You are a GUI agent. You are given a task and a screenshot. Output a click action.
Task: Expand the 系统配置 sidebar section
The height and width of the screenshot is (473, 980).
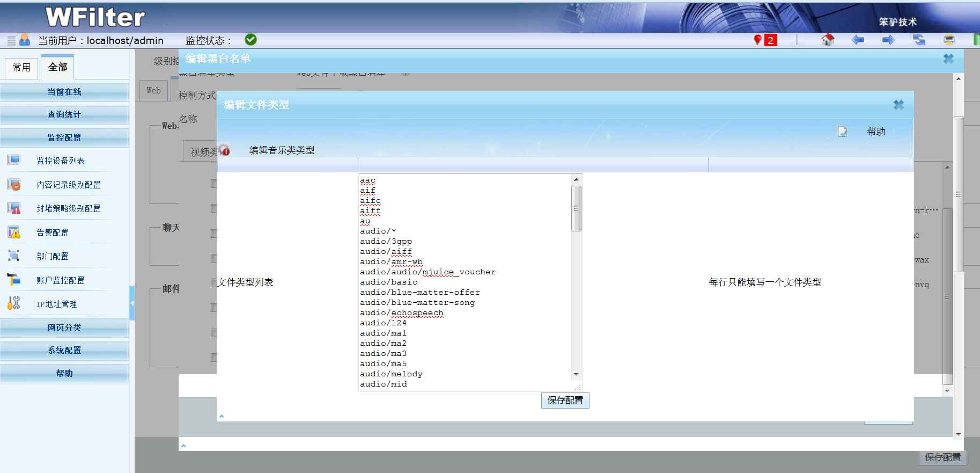coord(64,350)
